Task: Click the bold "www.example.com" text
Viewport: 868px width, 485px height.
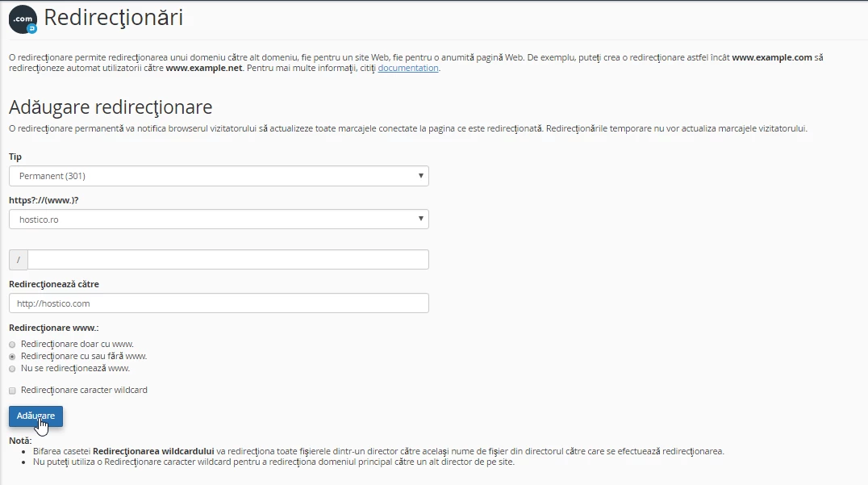Action: [x=770, y=57]
